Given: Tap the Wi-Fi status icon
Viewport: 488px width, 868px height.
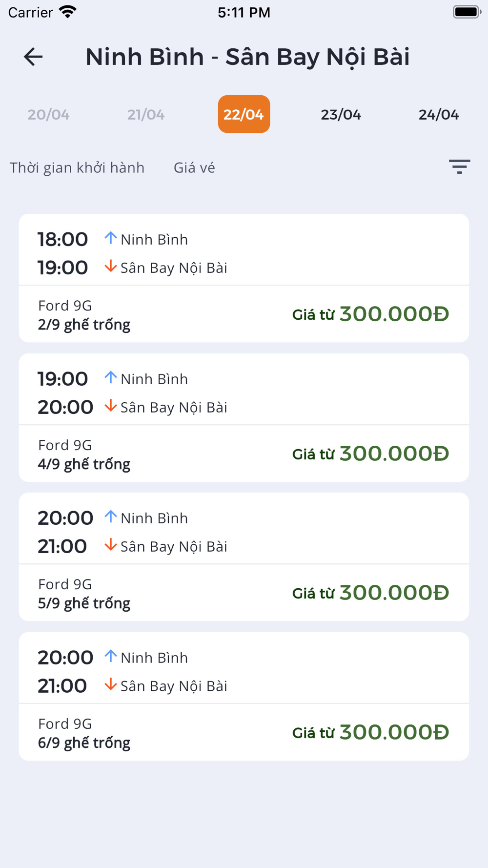Looking at the screenshot, I should click(x=68, y=12).
